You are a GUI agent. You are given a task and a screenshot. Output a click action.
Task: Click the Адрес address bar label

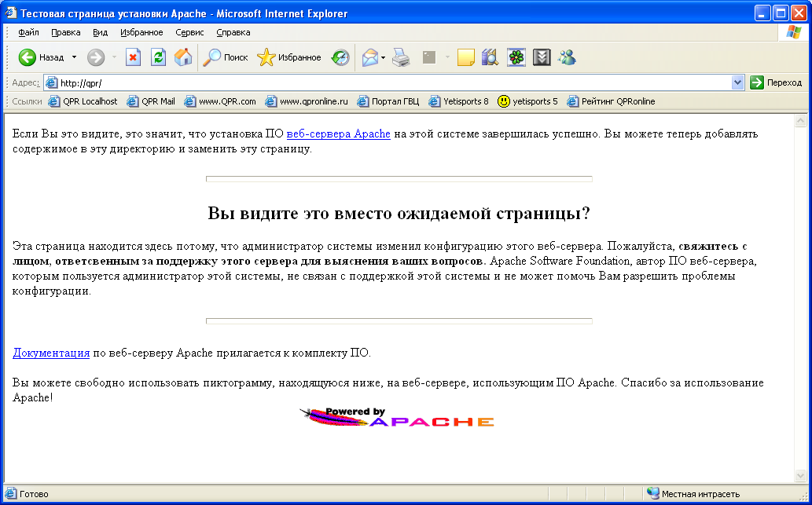pos(26,82)
